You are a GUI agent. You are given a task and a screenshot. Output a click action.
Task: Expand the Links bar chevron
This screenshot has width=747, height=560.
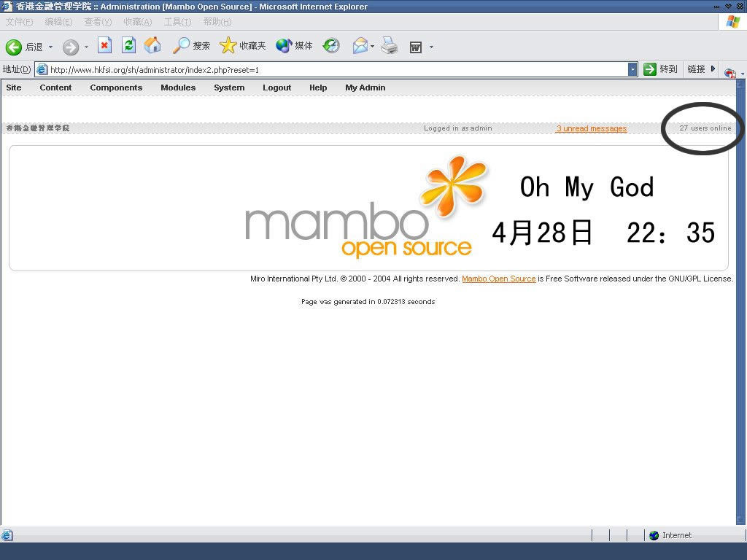[713, 69]
